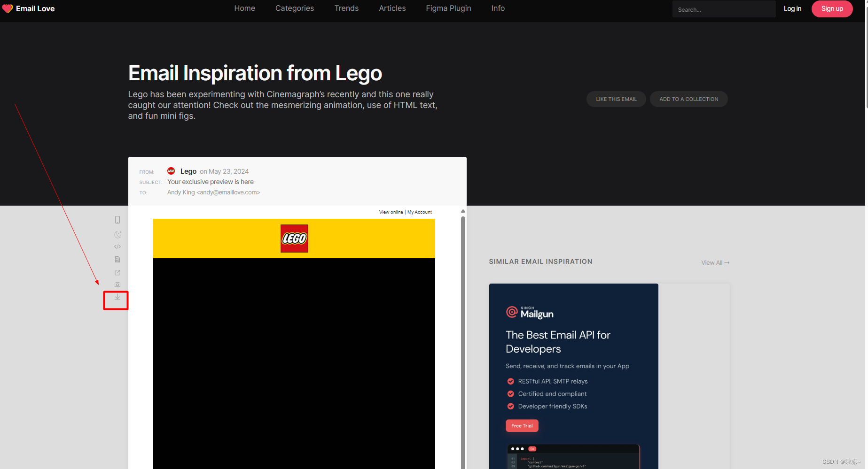The height and width of the screenshot is (469, 868).
Task: Open the Home menu item
Action: click(x=244, y=8)
